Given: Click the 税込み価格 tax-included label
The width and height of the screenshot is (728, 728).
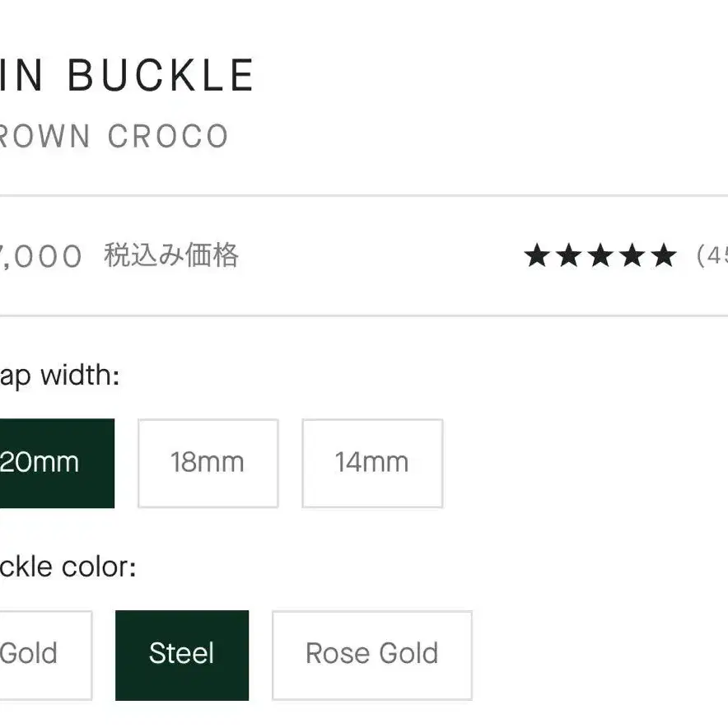Looking at the screenshot, I should (x=171, y=256).
